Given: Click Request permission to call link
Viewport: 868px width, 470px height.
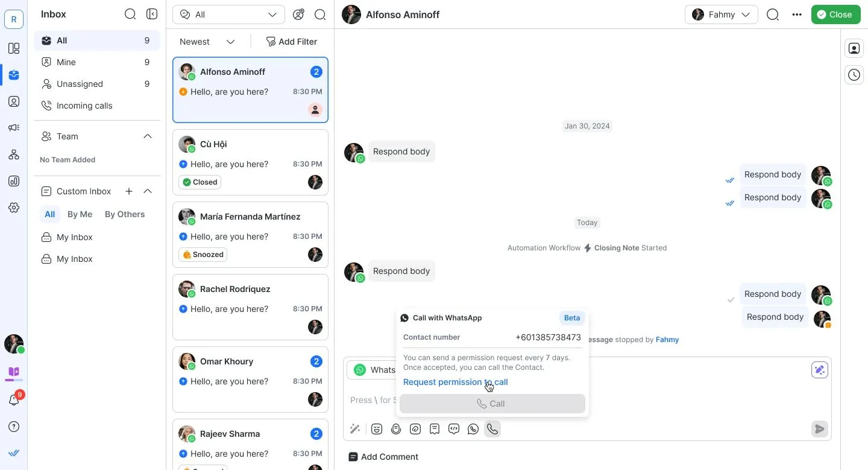Looking at the screenshot, I should [455, 382].
